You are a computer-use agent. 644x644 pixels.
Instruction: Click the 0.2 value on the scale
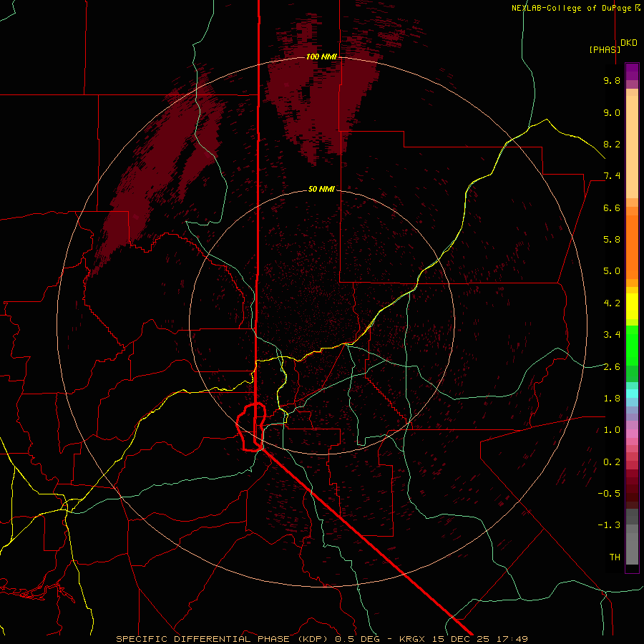click(x=612, y=462)
